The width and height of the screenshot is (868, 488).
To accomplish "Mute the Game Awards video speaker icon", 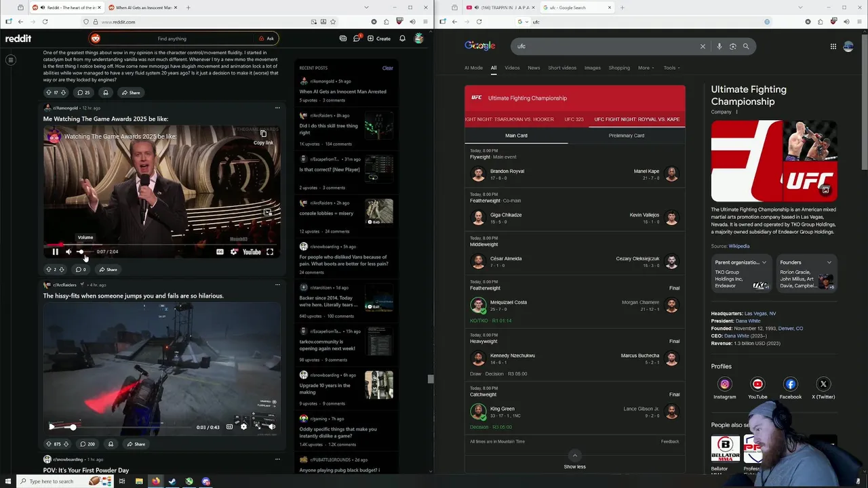I will pos(68,251).
